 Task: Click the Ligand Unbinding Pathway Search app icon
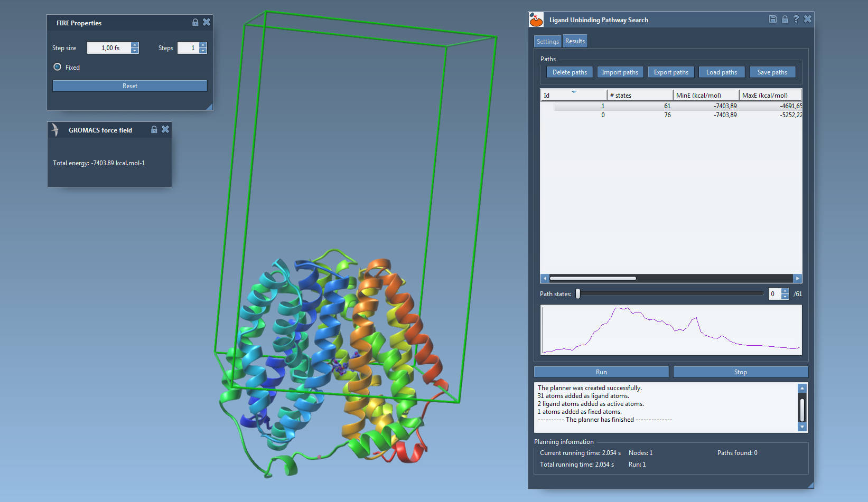point(536,20)
